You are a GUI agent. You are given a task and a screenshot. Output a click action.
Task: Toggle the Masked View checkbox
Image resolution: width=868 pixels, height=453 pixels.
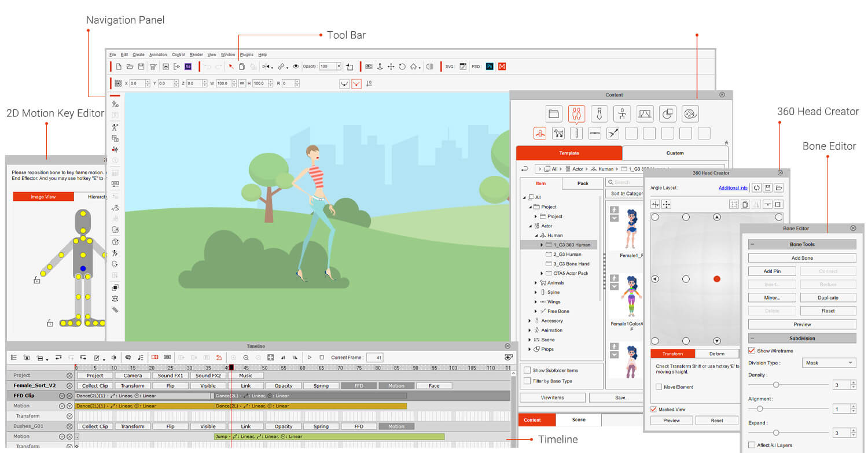(653, 410)
